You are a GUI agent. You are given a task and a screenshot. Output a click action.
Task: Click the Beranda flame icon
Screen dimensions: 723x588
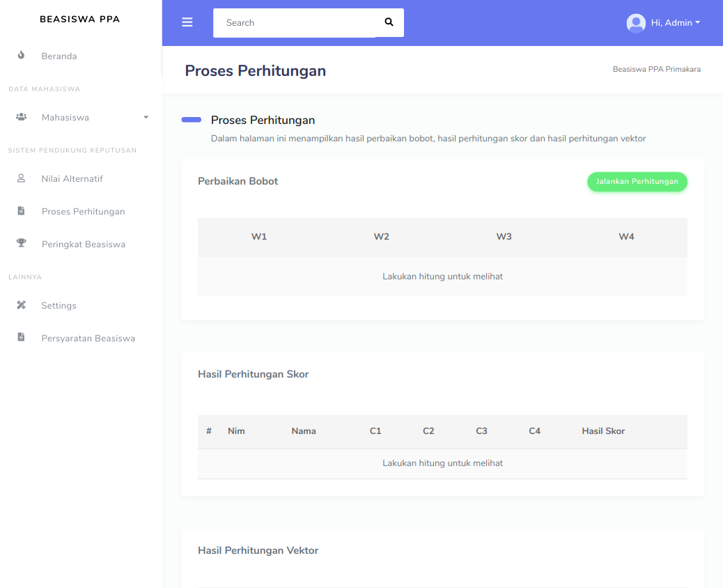click(21, 56)
